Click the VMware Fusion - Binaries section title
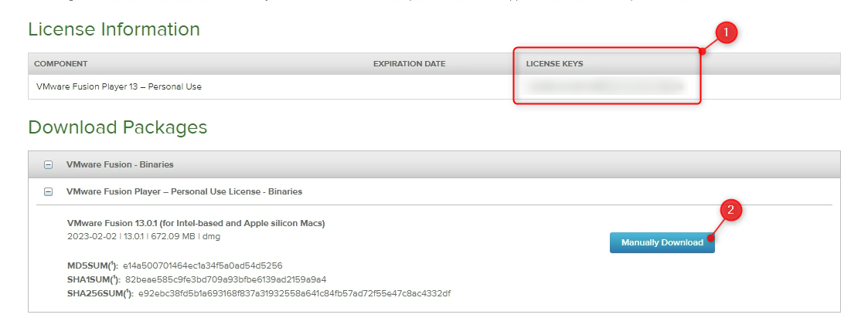This screenshot has height=328, width=868. click(x=120, y=165)
